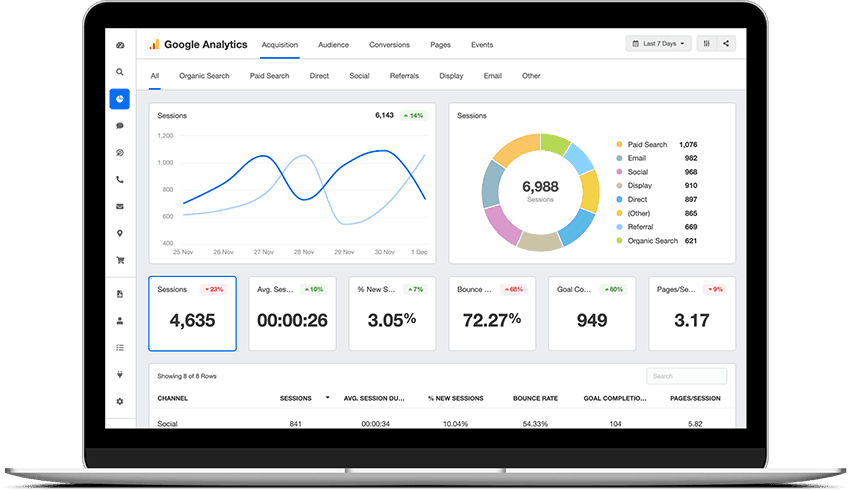Click the share icon button
The height and width of the screenshot is (490, 850).
pos(726,44)
